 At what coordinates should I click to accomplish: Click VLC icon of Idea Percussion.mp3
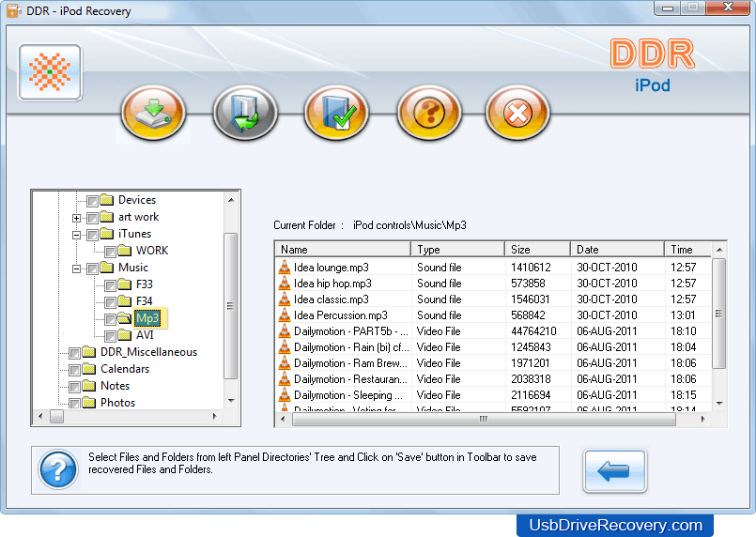(285, 315)
